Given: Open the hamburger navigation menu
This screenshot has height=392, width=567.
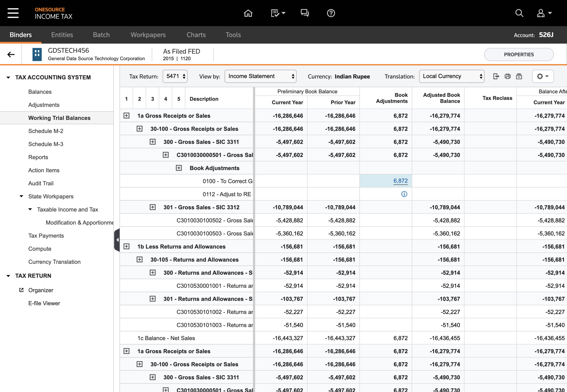Looking at the screenshot, I should [13, 13].
